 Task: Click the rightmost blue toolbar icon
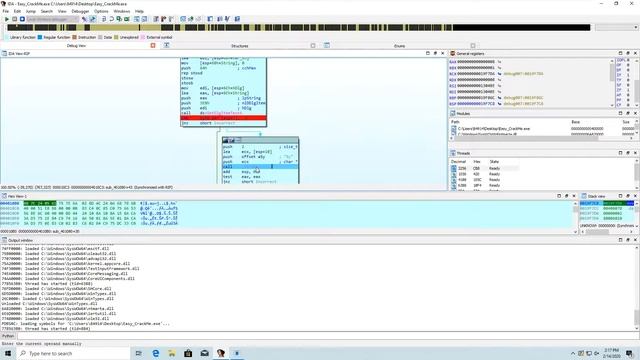click(x=237, y=19)
